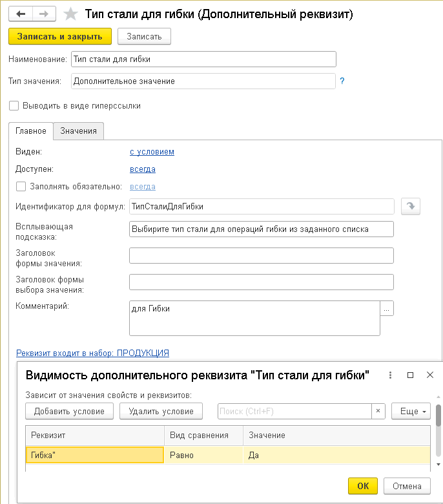Confirm the dialog with OK button
443x504 pixels.
pos(362,486)
